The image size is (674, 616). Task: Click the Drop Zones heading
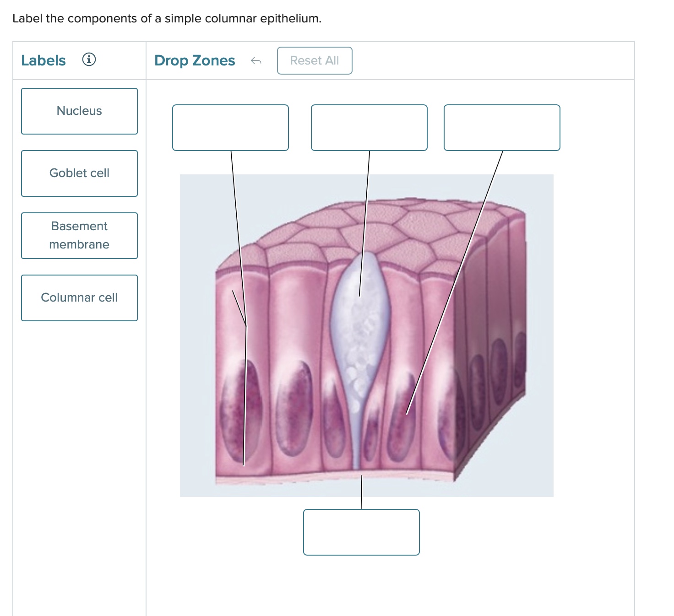pyautogui.click(x=195, y=60)
